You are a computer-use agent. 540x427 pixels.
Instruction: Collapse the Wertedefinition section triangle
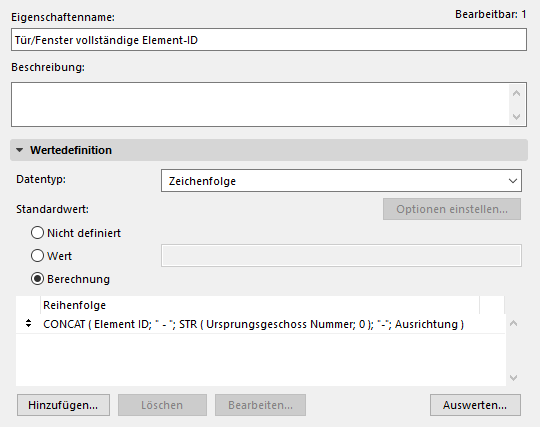click(x=20, y=150)
